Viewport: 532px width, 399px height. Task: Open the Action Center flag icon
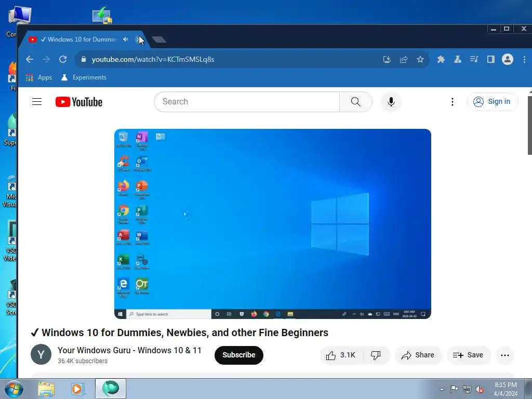[x=454, y=389]
